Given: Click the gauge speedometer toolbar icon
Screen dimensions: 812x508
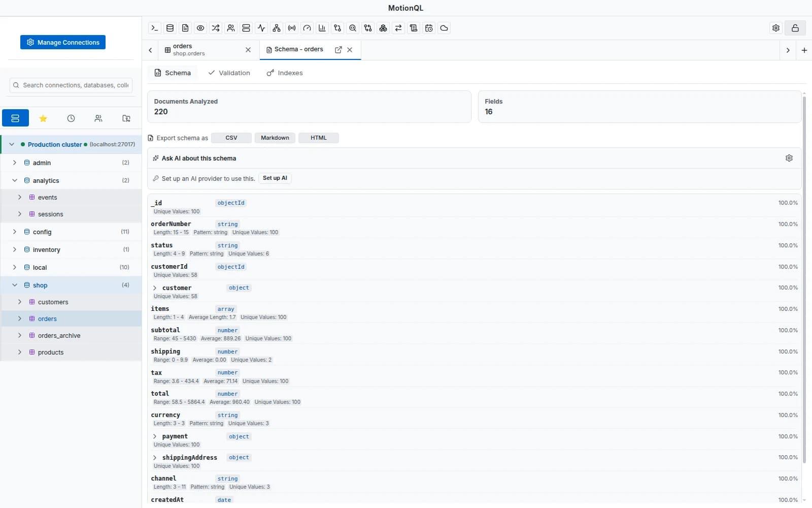Looking at the screenshot, I should 307,28.
